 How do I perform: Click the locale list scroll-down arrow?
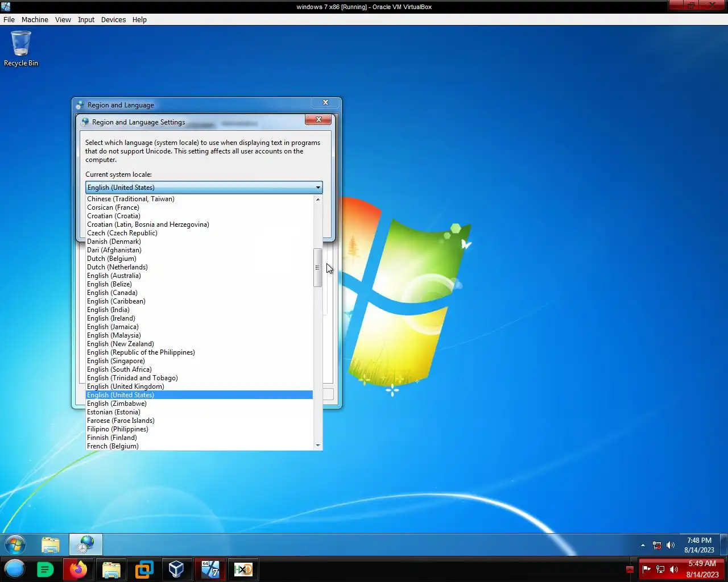(x=318, y=446)
